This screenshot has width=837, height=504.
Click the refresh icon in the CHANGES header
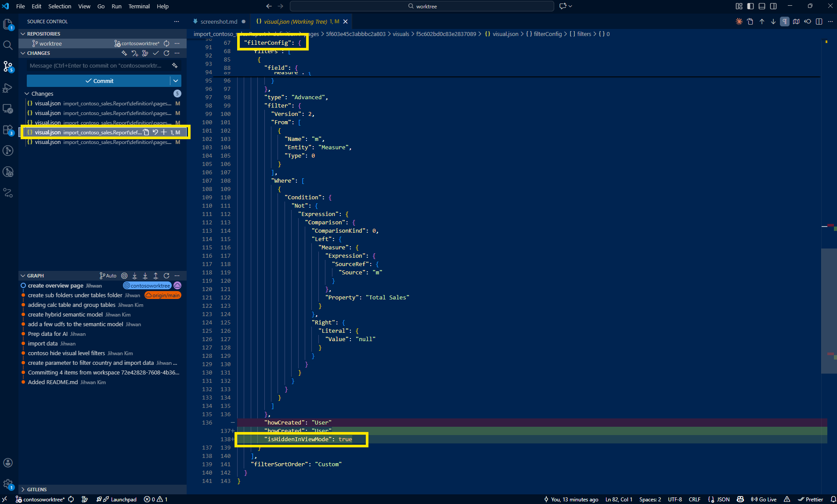pos(166,53)
